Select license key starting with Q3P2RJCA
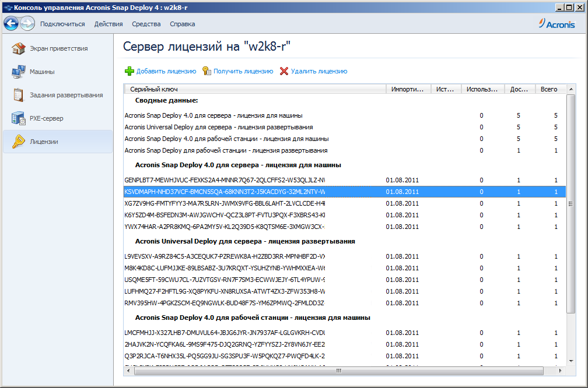588x388 pixels. tap(345, 356)
